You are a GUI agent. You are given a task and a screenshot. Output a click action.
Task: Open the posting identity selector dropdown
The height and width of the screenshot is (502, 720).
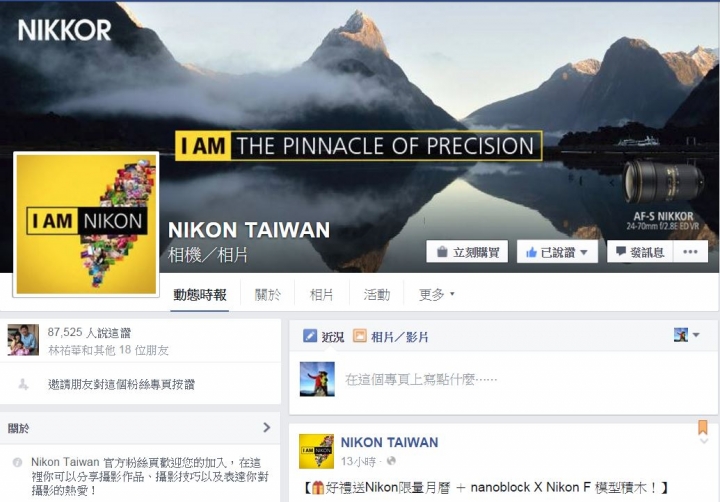pos(686,335)
